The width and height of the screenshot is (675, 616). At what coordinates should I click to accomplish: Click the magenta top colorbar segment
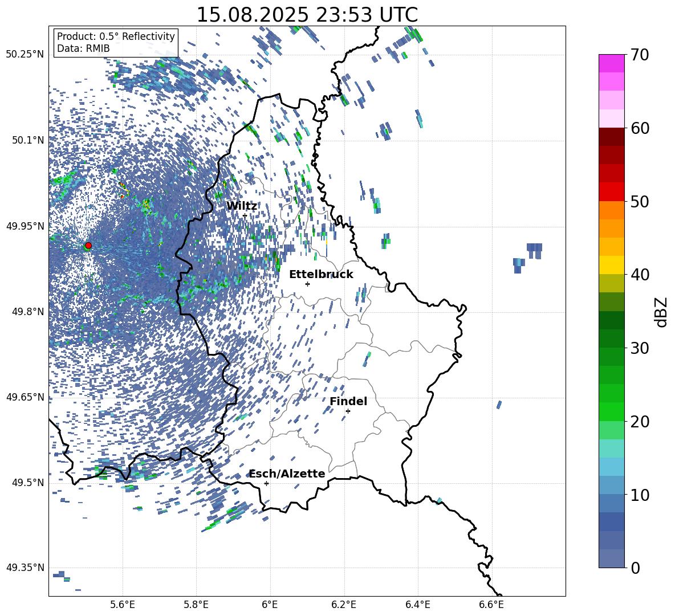tap(611, 63)
